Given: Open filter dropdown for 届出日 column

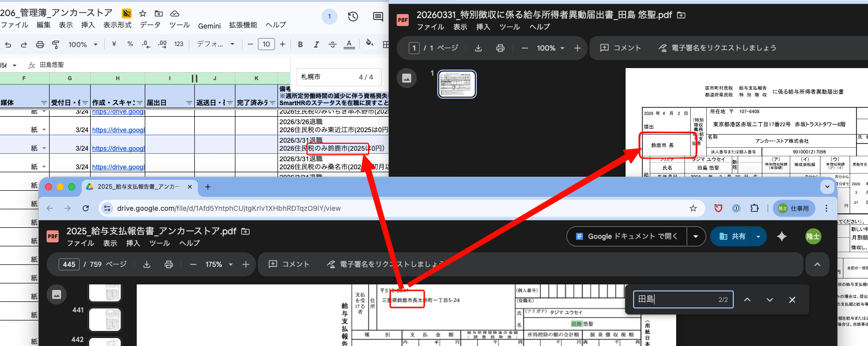Looking at the screenshot, I should coord(189,103).
